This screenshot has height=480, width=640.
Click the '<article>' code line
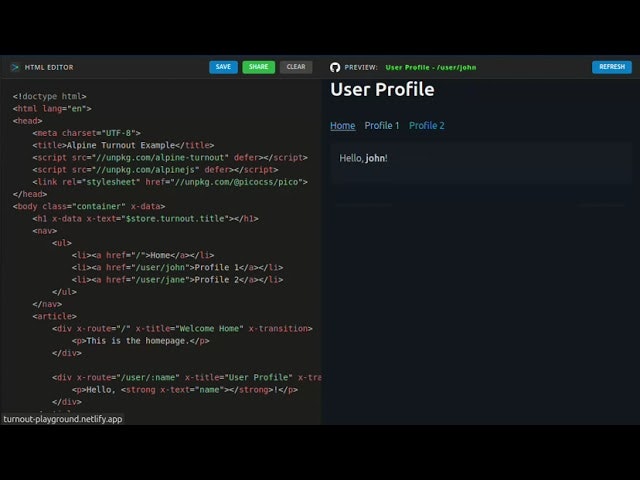coord(54,316)
